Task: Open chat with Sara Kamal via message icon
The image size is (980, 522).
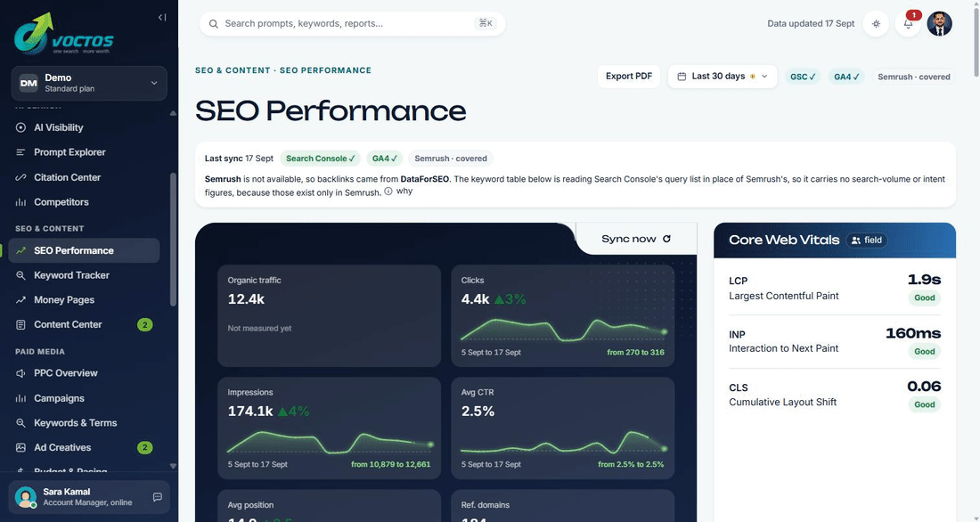Action: [158, 497]
